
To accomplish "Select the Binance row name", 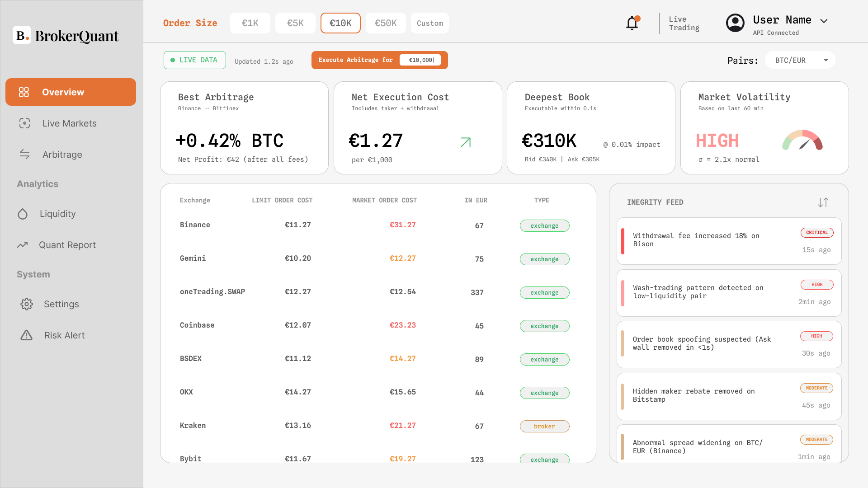I will [195, 225].
